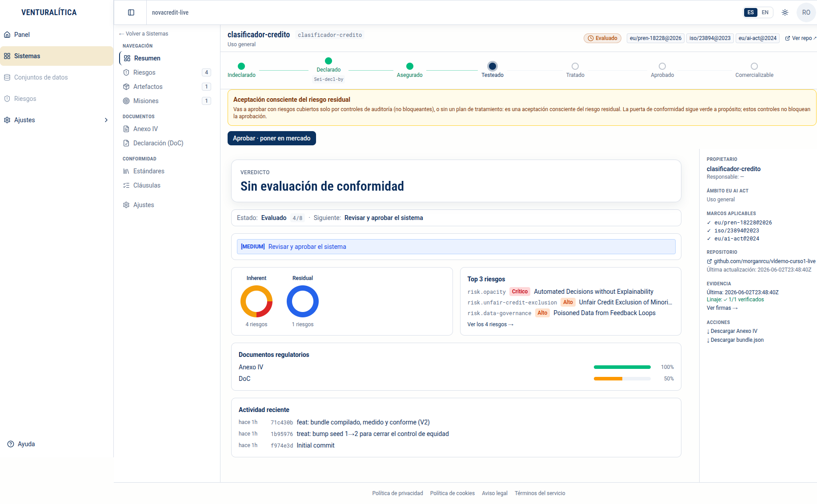The width and height of the screenshot is (817, 504).
Task: Click eu/ai-act@2024 framework tag
Action: pyautogui.click(x=757, y=38)
